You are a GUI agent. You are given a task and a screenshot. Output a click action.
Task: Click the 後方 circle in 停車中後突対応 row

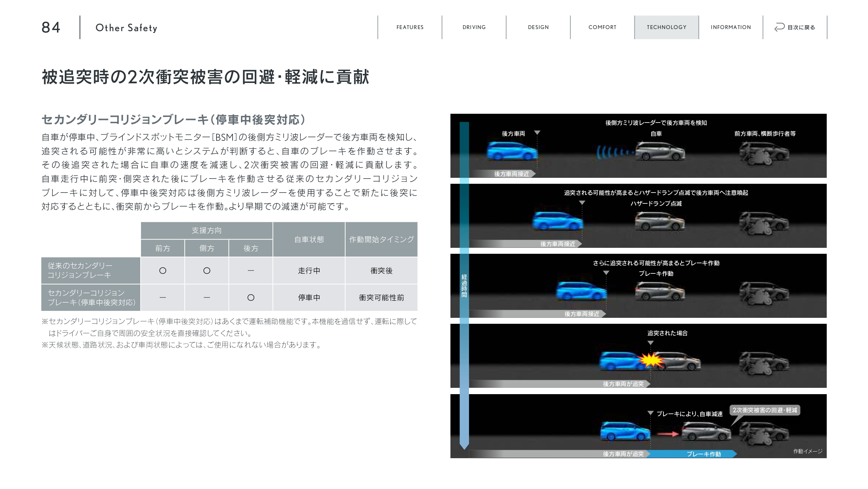(x=251, y=298)
